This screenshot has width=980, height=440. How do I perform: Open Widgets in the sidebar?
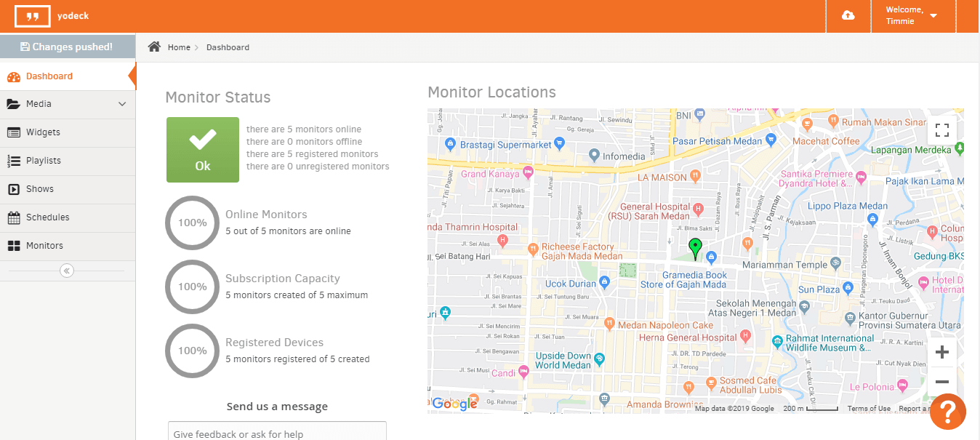tap(43, 132)
